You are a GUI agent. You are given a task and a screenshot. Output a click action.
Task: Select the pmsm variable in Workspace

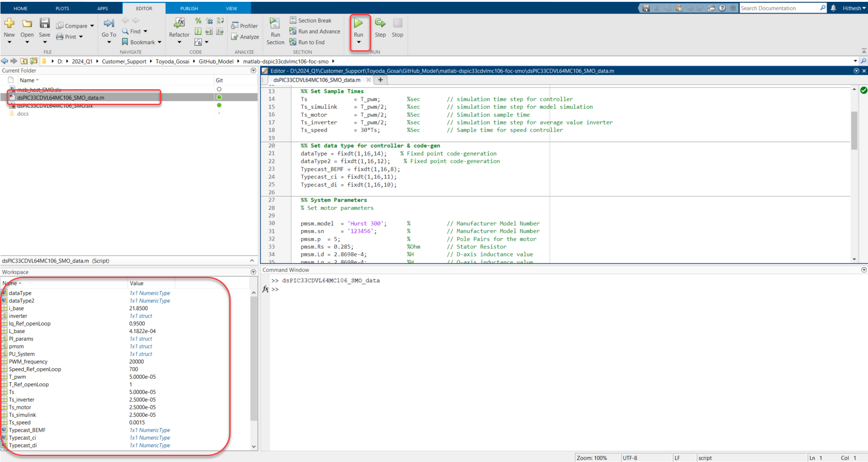[x=16, y=346]
